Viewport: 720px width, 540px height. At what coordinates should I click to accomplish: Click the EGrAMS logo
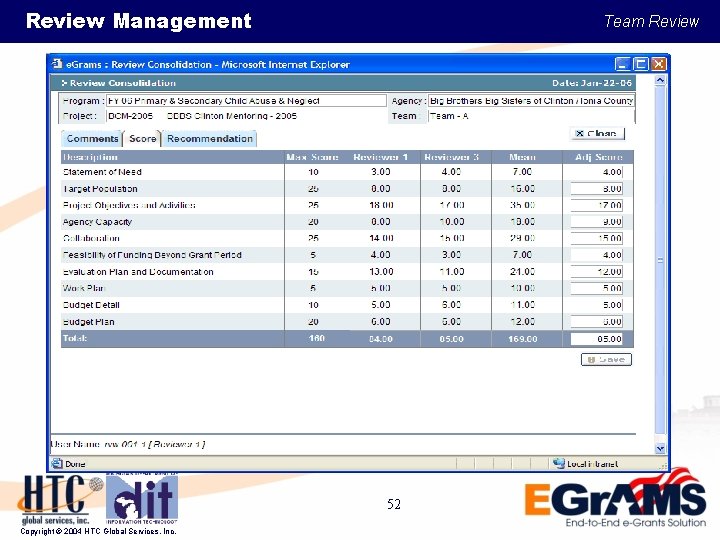coord(615,499)
